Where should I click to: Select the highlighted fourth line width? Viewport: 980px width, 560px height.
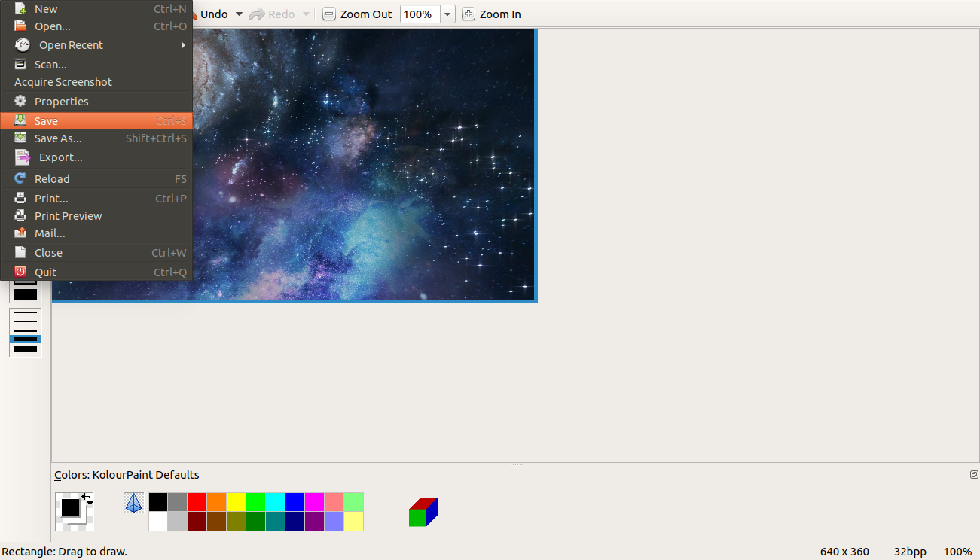pyautogui.click(x=25, y=339)
